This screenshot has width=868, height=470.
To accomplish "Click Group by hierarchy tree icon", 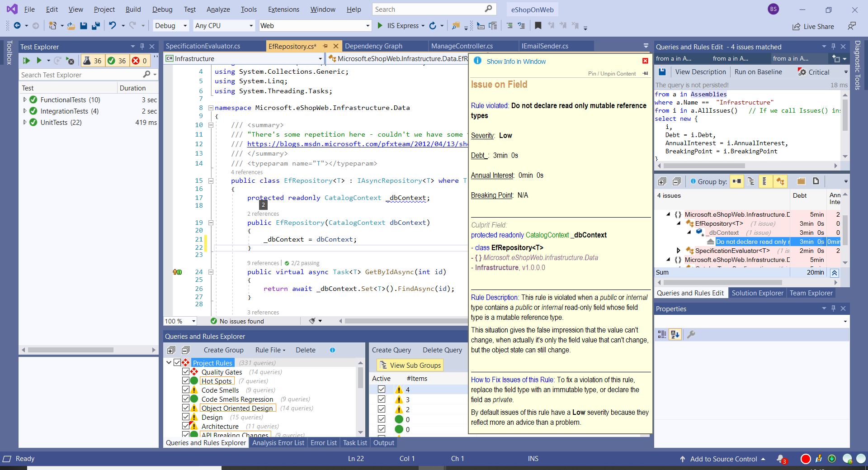I will (751, 181).
